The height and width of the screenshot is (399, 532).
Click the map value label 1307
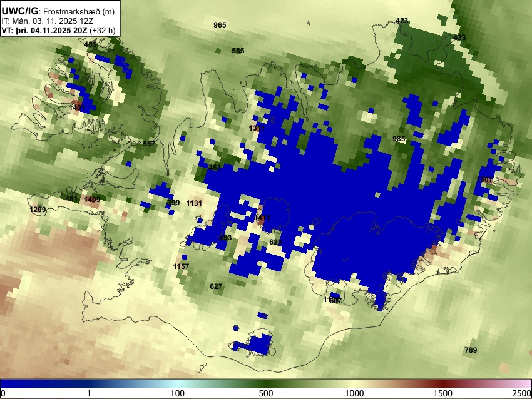point(484,179)
